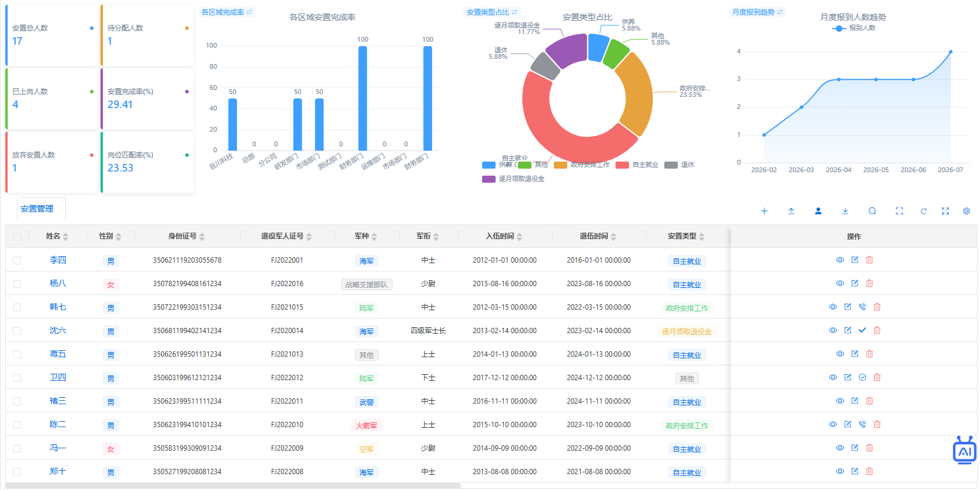Open the 安置类型占比 chart switcher
Screen dimensions: 980x490
pyautogui.click(x=492, y=12)
